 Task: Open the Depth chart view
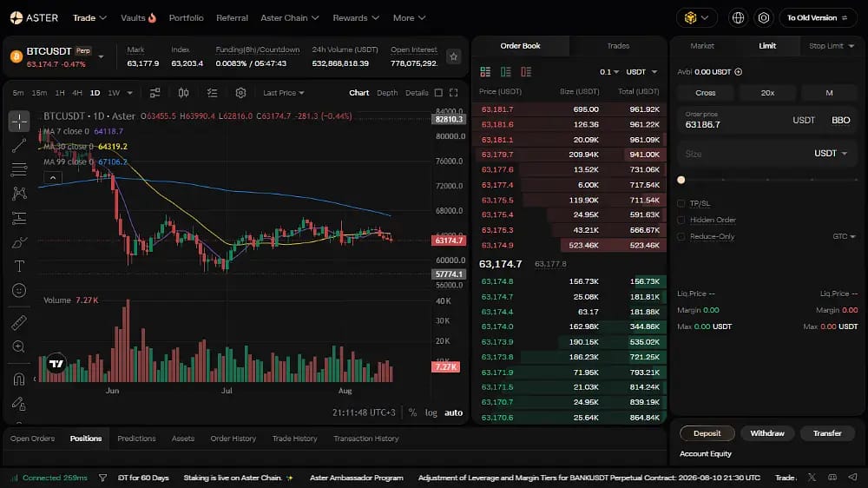pos(387,93)
